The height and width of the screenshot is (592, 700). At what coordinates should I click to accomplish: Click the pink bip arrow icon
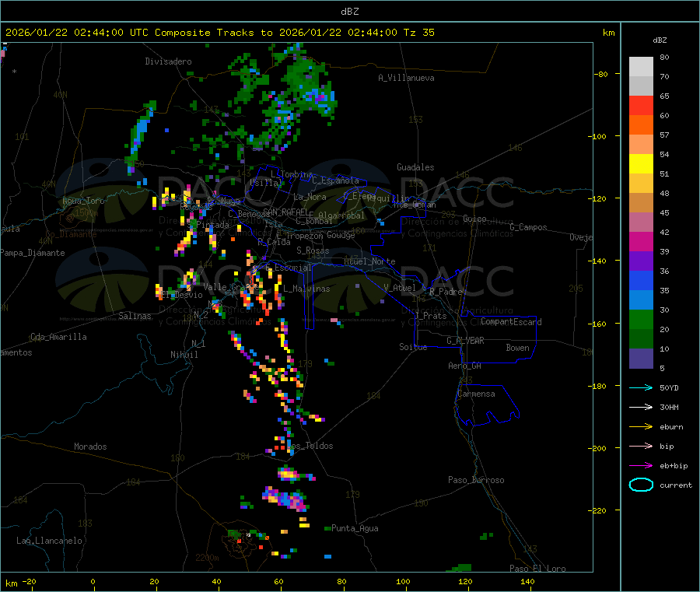coord(641,446)
